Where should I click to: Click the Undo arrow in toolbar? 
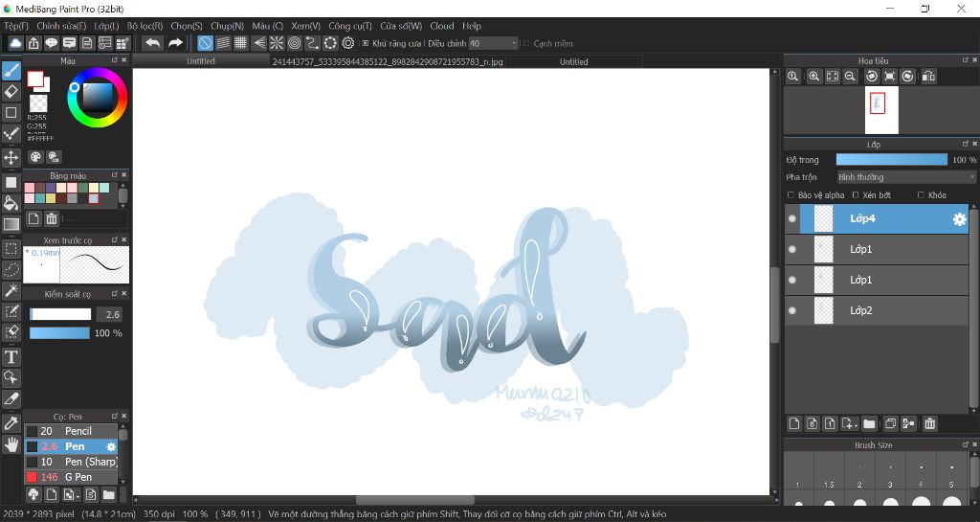[152, 43]
